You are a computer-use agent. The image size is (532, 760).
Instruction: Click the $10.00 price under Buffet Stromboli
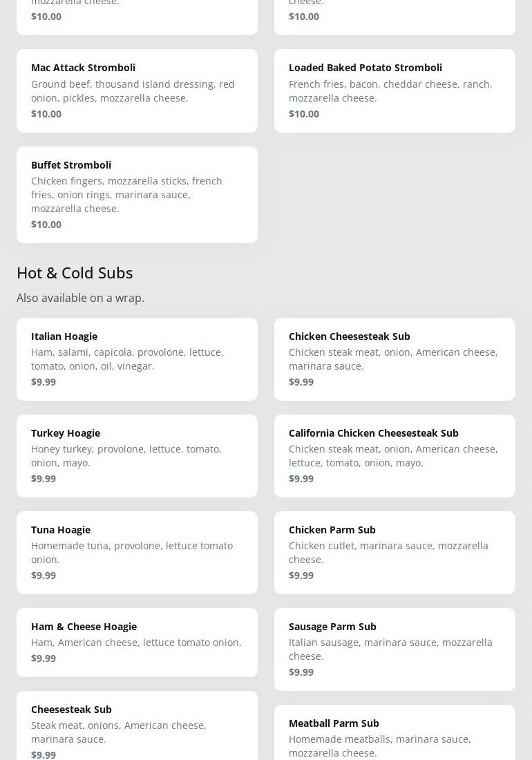46,224
